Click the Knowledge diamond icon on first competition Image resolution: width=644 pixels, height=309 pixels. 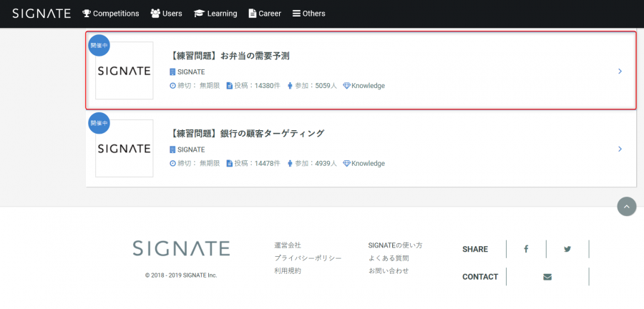(x=346, y=86)
